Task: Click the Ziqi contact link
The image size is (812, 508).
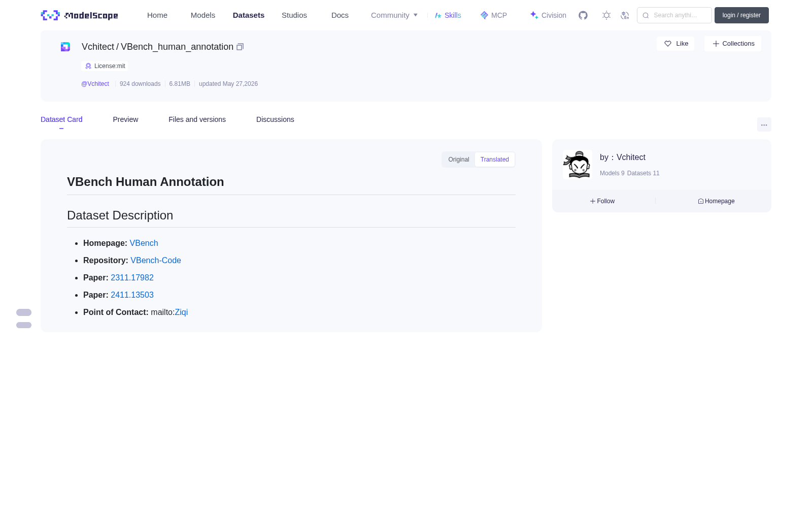Action: tap(181, 312)
